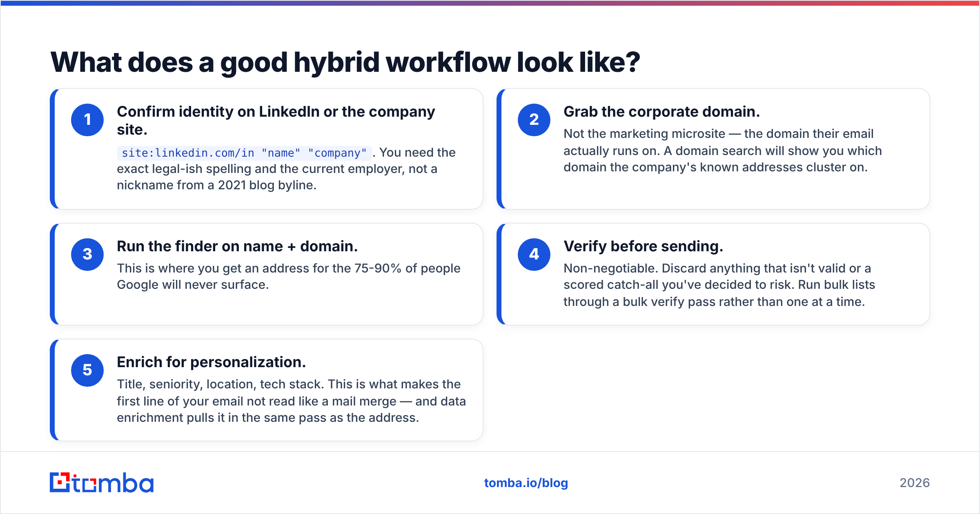Image resolution: width=980 pixels, height=514 pixels.
Task: Click the 'Non-negotiable. Discard anything' paragraph
Action: [x=719, y=285]
